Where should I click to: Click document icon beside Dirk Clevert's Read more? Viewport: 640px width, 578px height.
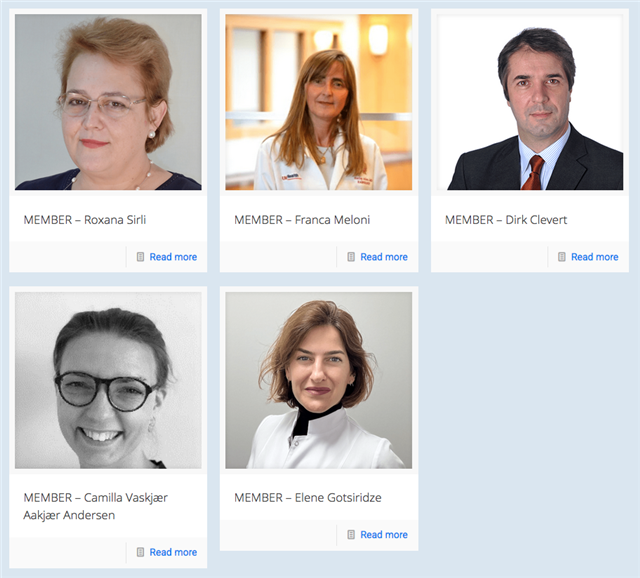click(562, 257)
